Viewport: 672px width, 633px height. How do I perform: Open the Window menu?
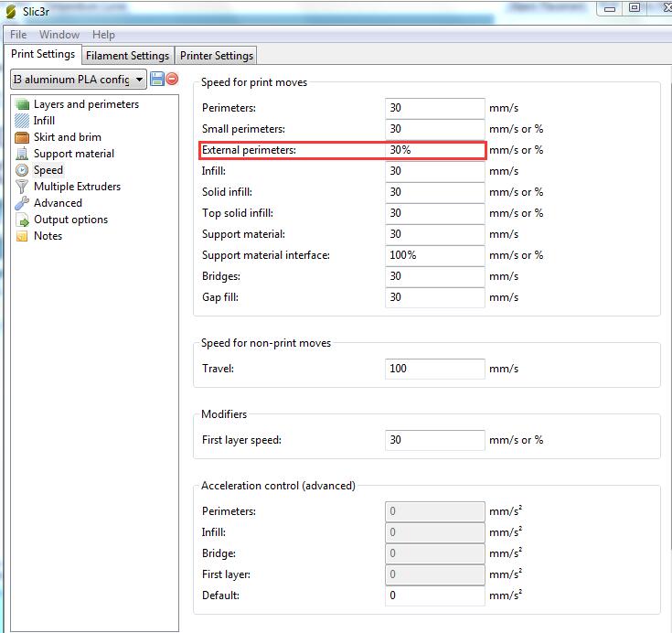[59, 35]
